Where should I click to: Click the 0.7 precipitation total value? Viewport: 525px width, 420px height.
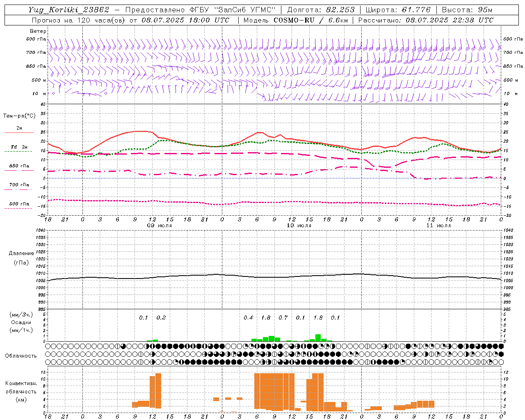(283, 317)
